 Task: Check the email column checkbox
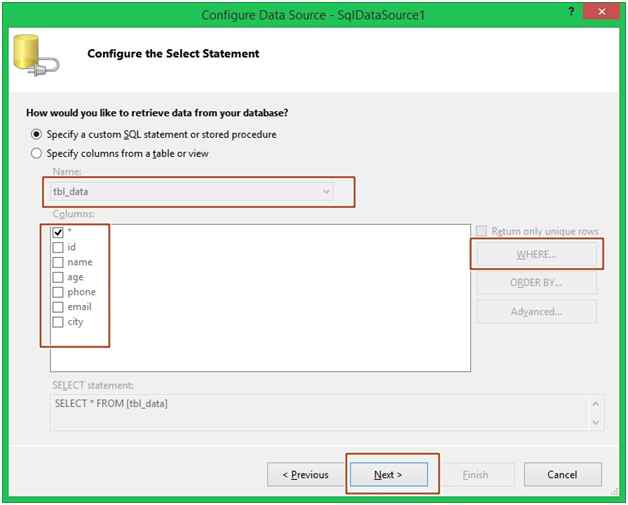(58, 307)
